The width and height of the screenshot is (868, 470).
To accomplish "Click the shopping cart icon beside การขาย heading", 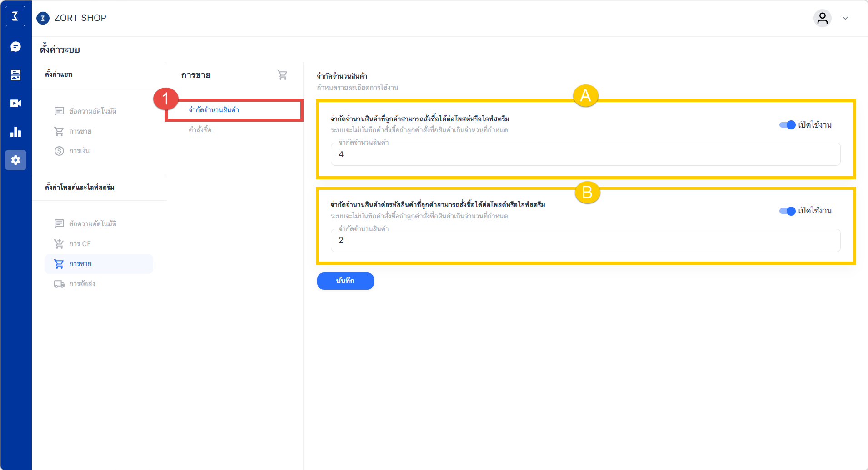I will tap(282, 75).
